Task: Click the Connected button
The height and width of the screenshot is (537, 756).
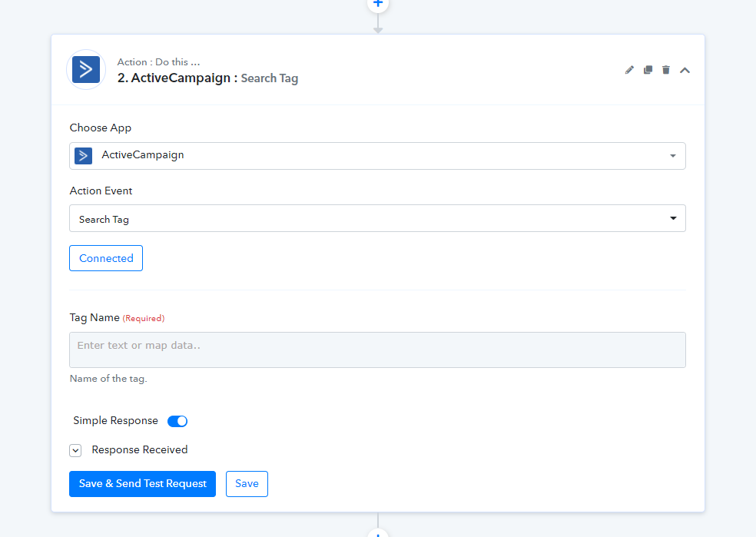Action: point(106,258)
